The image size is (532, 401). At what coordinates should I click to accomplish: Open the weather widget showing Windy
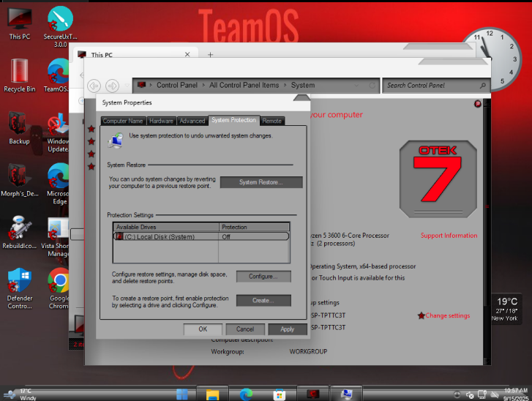pyautogui.click(x=20, y=394)
